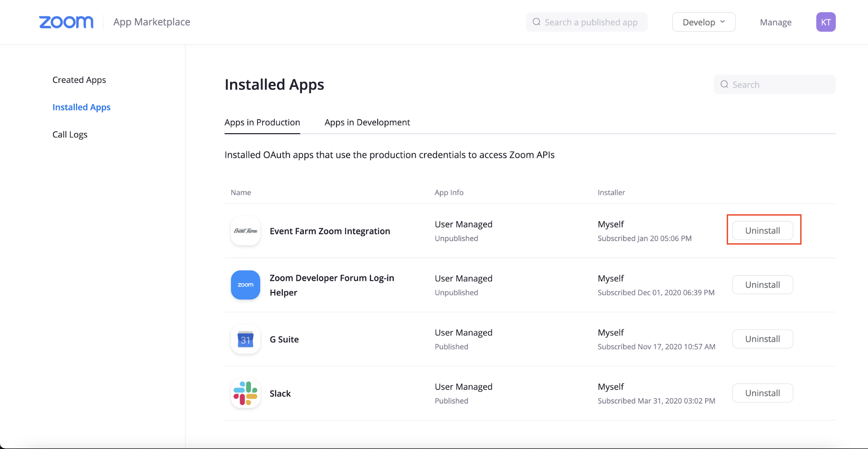Click Myself installer in Slack row
The image size is (868, 449).
pyautogui.click(x=611, y=387)
